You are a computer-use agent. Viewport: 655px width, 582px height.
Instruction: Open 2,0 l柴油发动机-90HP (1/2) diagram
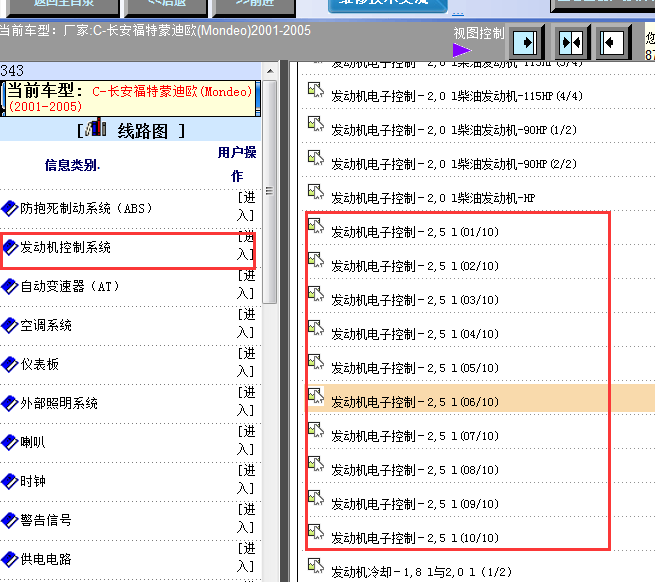(454, 130)
